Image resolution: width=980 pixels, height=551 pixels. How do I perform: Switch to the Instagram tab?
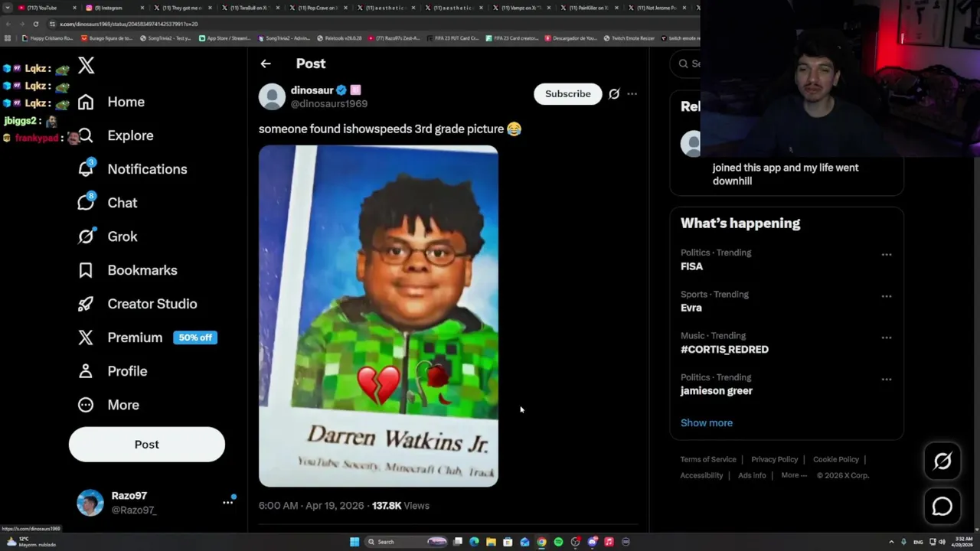113,8
